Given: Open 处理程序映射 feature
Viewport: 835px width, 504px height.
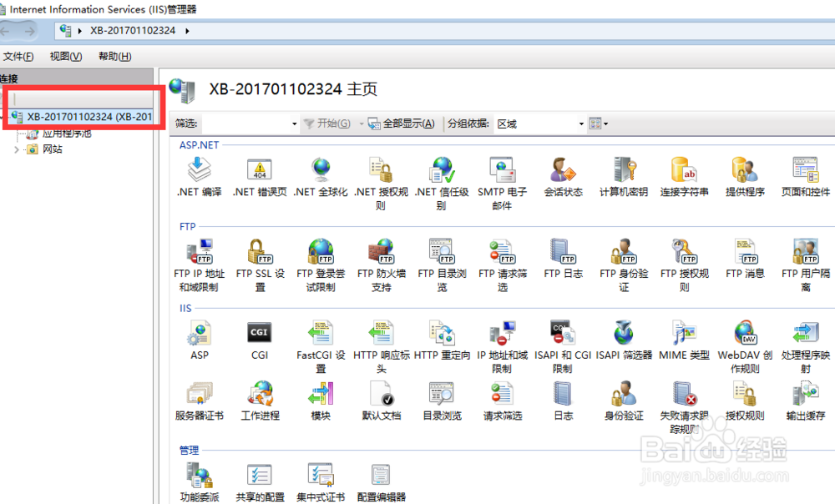Looking at the screenshot, I should pos(806,347).
